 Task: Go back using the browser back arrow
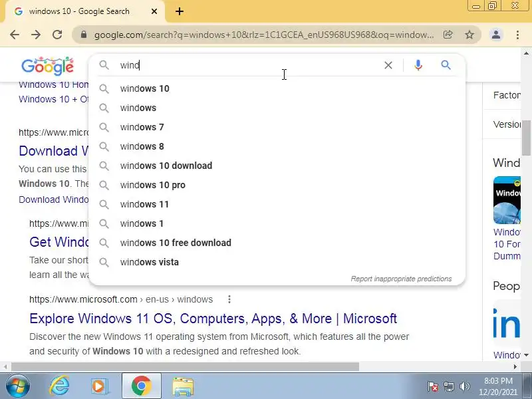[15, 35]
